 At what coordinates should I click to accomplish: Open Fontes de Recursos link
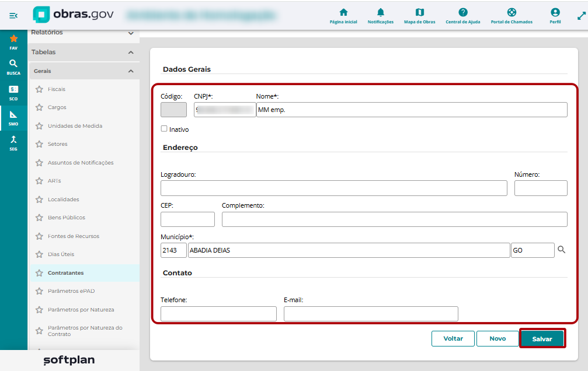[74, 236]
